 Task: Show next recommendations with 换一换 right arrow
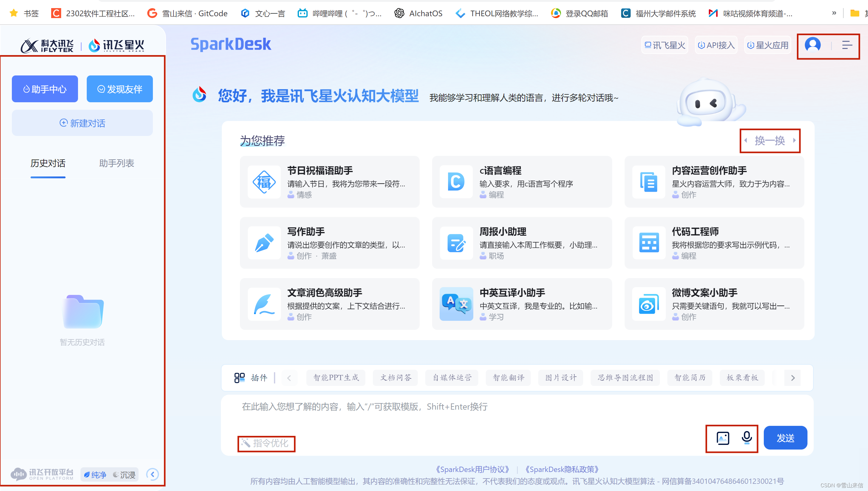pos(794,140)
